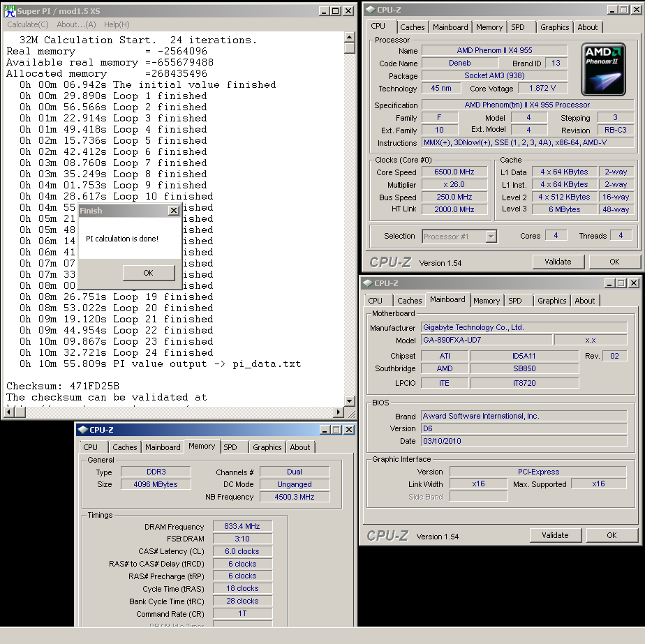The width and height of the screenshot is (645, 644).
Task: Open the Processor #1 selection dropdown
Action: 491,237
